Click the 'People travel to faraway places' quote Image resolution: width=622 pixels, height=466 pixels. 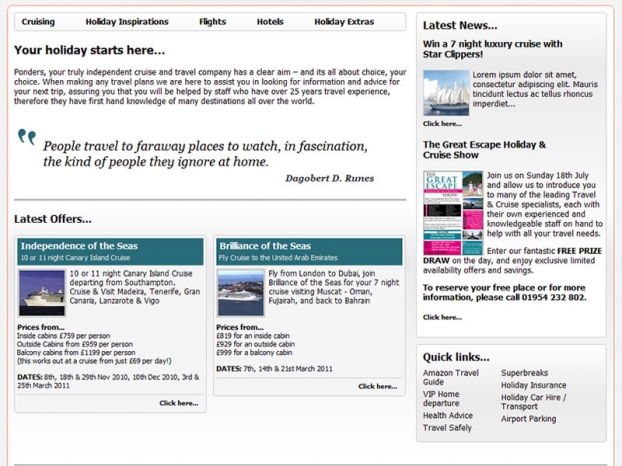click(x=205, y=154)
